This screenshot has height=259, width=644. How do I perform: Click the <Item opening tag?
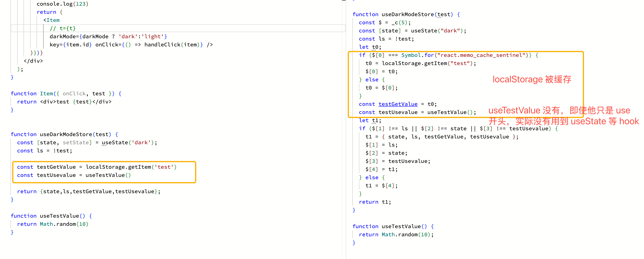(x=51, y=20)
